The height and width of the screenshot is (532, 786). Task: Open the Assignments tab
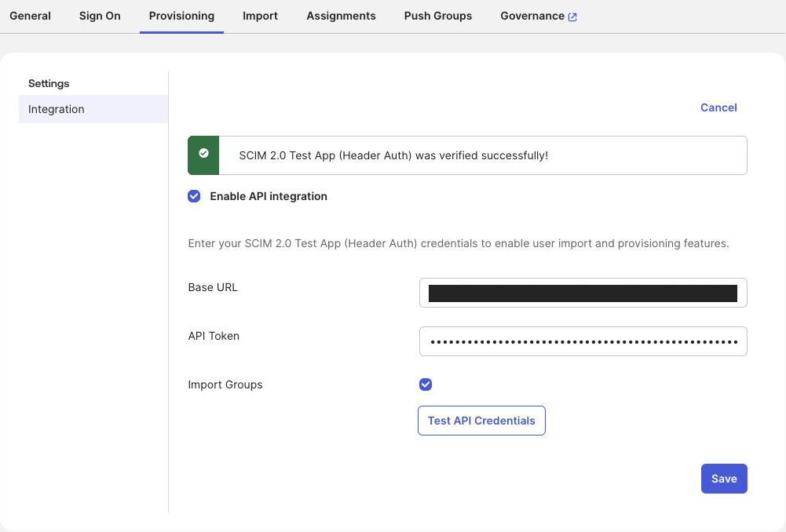point(341,16)
